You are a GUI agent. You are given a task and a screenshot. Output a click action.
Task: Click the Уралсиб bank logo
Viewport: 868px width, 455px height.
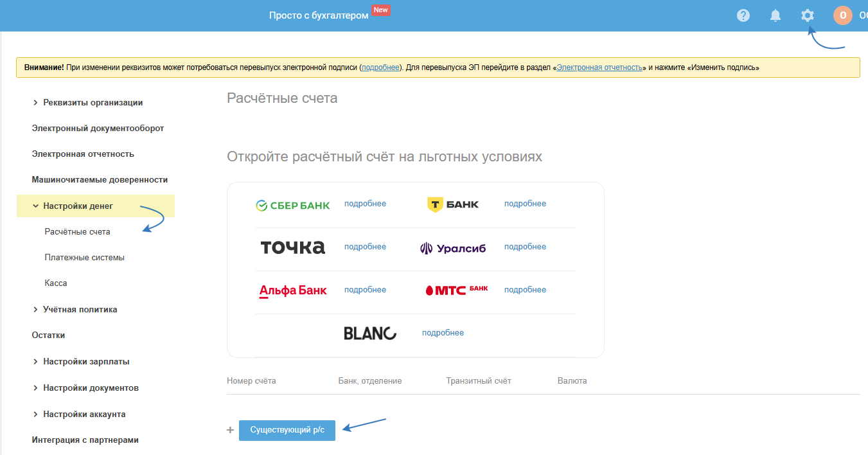453,248
